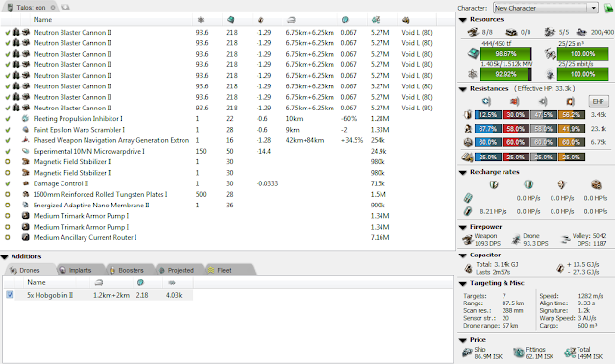Image resolution: width=615 pixels, height=364 pixels.
Task: Sort modules by price column icon
Action: (376, 20)
